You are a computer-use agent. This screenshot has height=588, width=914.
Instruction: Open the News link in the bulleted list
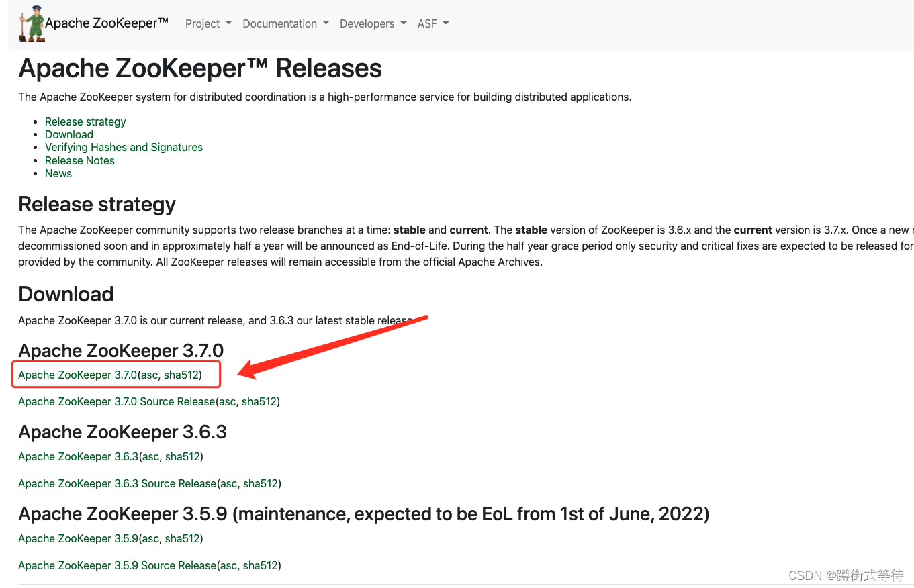(58, 173)
